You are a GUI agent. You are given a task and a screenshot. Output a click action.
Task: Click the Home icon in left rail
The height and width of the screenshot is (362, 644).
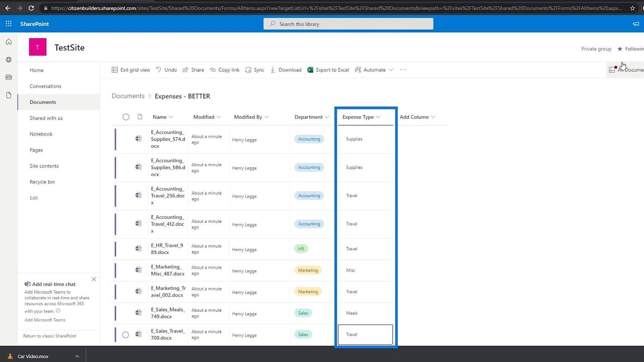coord(8,42)
